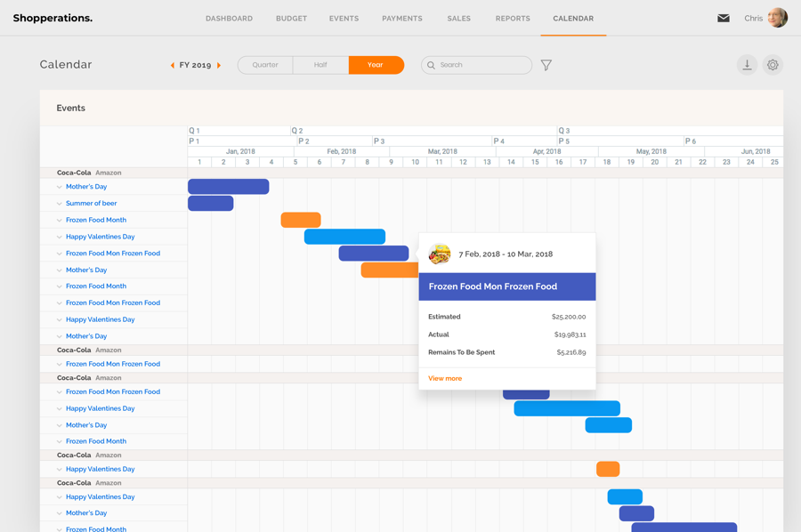Viewport: 801px width, 532px height.
Task: Go to next fiscal year arrow
Action: click(x=219, y=65)
